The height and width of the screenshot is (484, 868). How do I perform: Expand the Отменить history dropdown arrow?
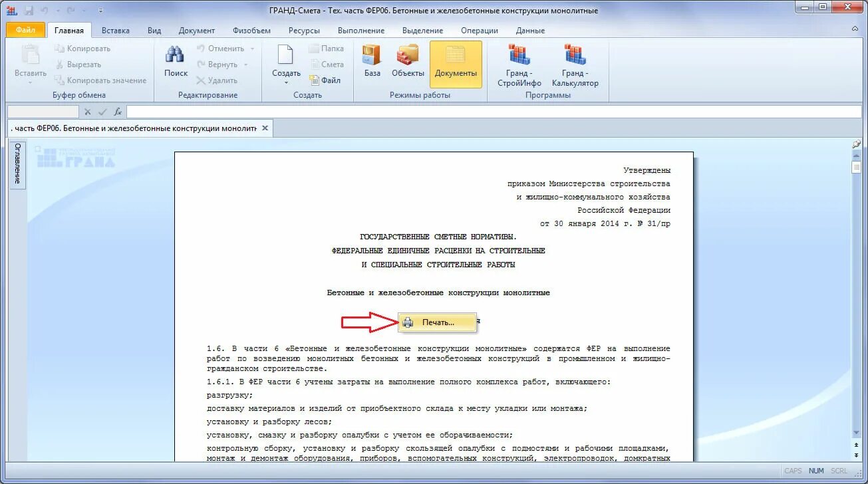(252, 49)
